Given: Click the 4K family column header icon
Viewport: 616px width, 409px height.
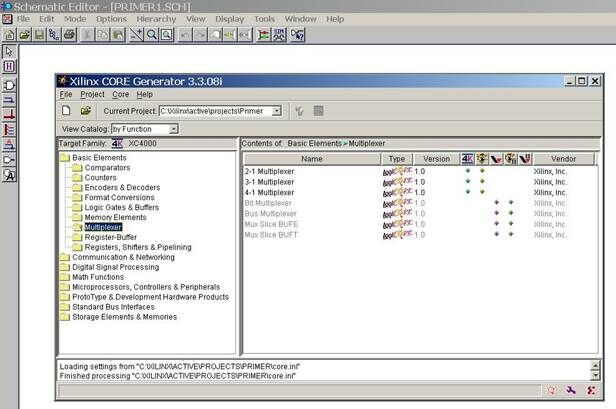Looking at the screenshot, I should click(x=468, y=159).
